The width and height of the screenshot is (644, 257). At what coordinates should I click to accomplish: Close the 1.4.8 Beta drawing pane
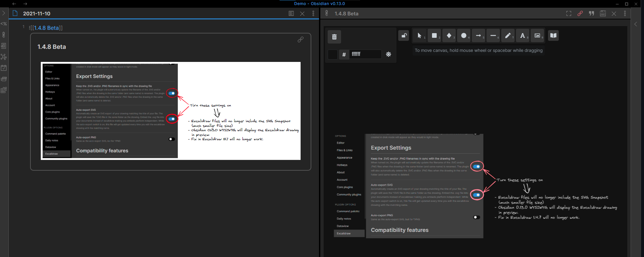pos(614,14)
